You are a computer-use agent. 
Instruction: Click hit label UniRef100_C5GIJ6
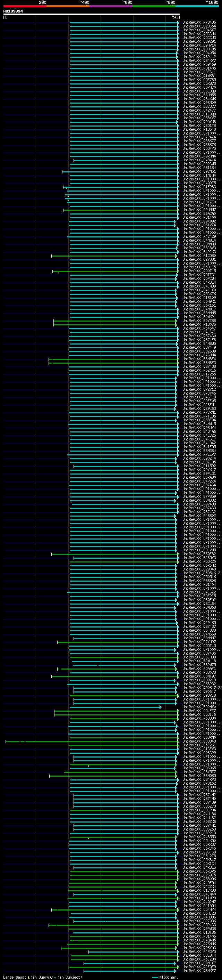click(199, 715)
